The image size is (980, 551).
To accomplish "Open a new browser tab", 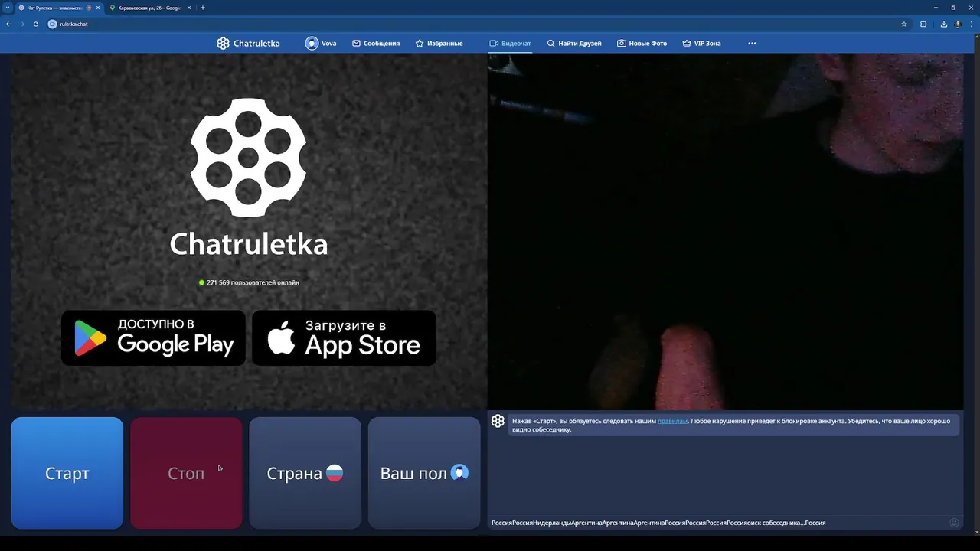I will (203, 8).
